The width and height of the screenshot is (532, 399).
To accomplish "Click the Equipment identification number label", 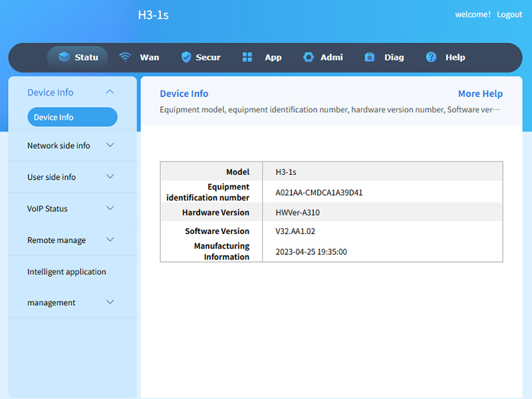I will (x=208, y=192).
